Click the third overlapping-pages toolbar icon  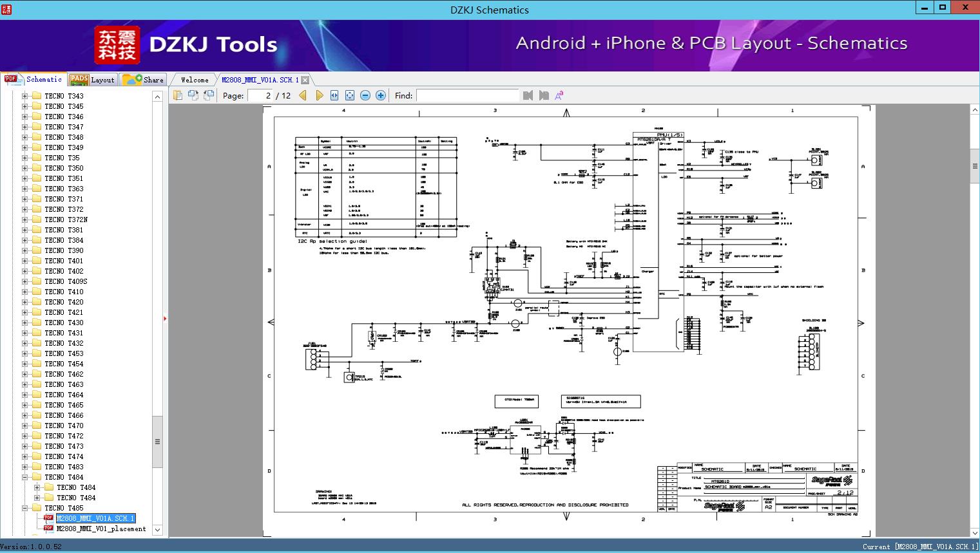(208, 95)
